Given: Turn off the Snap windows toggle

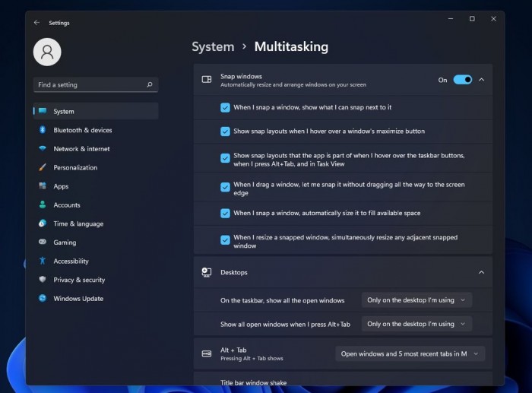Looking at the screenshot, I should pyautogui.click(x=462, y=80).
